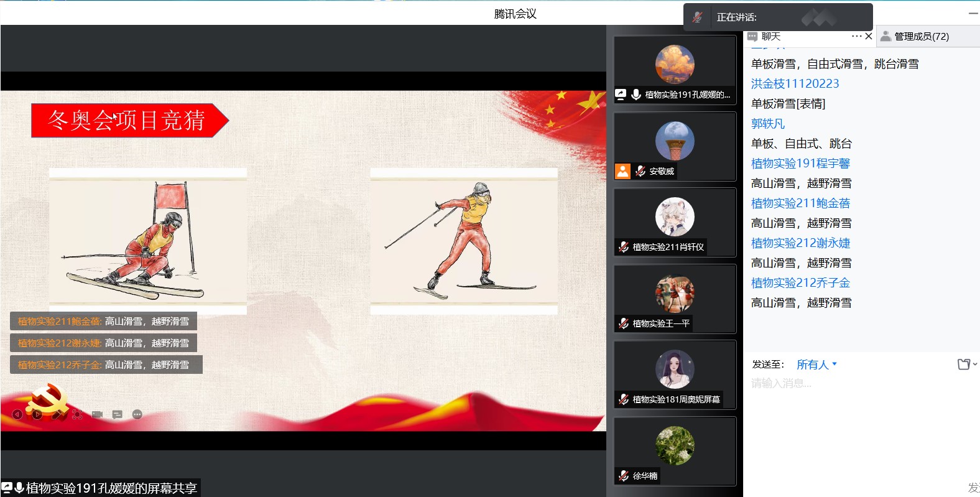Viewport: 980px width, 497px height.
Task: Switch to the 管理成员(72) tab
Action: pos(921,37)
